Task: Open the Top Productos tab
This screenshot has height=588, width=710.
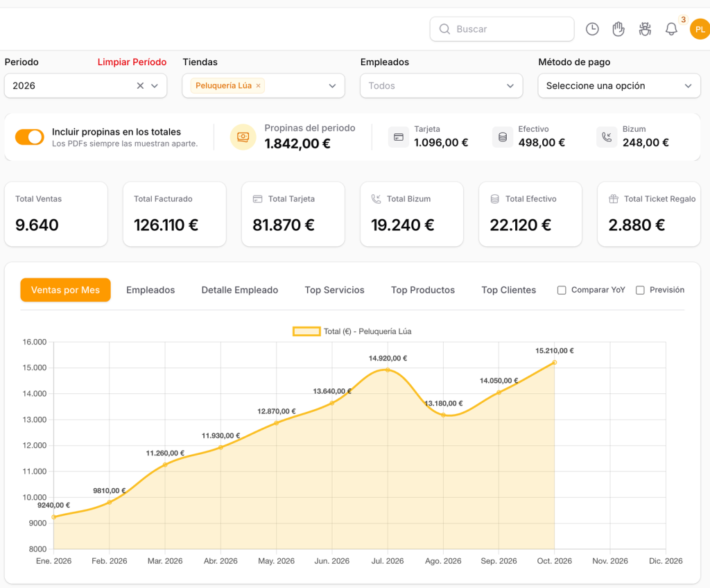Action: 423,290
